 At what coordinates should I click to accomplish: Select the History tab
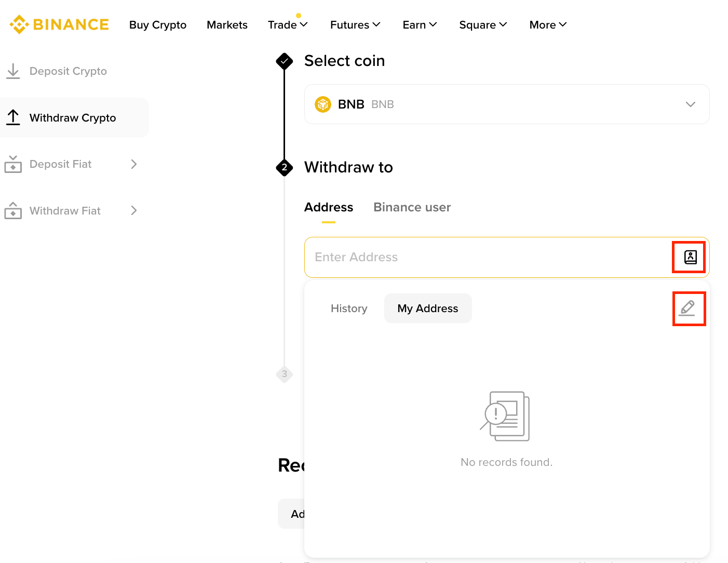click(x=349, y=309)
